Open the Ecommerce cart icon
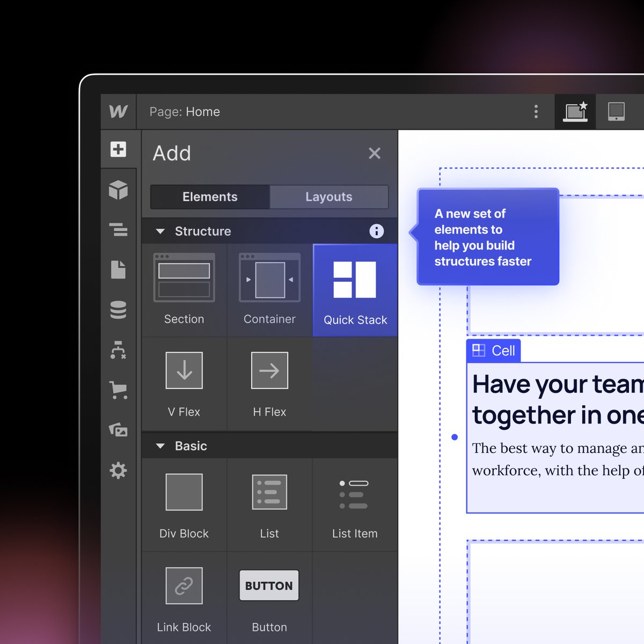 coord(118,390)
